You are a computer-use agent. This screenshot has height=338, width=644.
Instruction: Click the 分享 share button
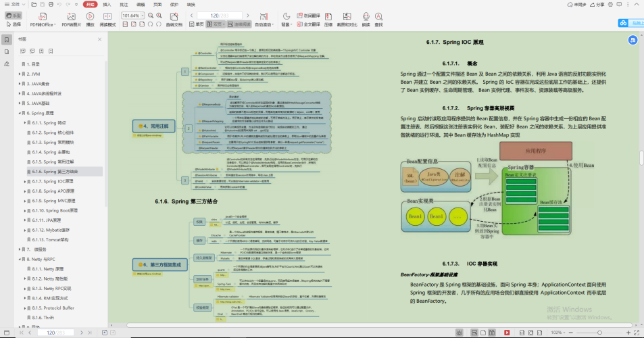coord(597,5)
